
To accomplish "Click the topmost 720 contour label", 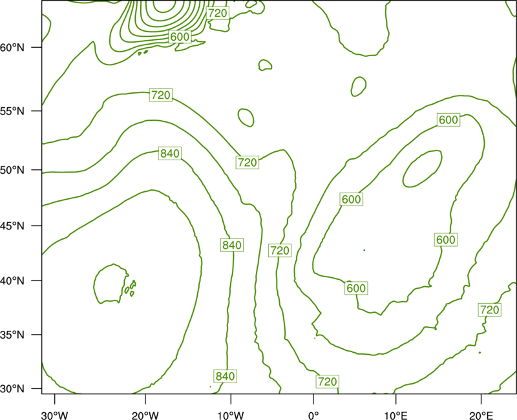I will (218, 13).
